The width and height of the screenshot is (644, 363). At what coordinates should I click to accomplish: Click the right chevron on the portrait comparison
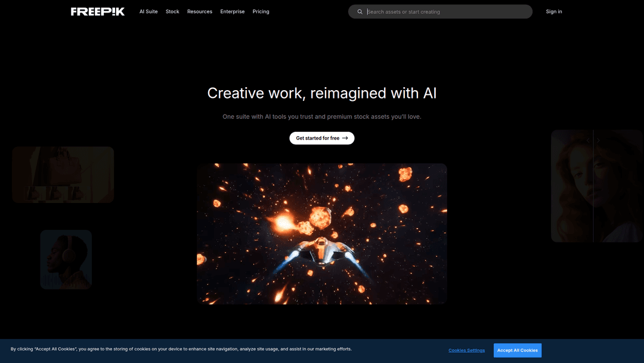click(x=599, y=141)
